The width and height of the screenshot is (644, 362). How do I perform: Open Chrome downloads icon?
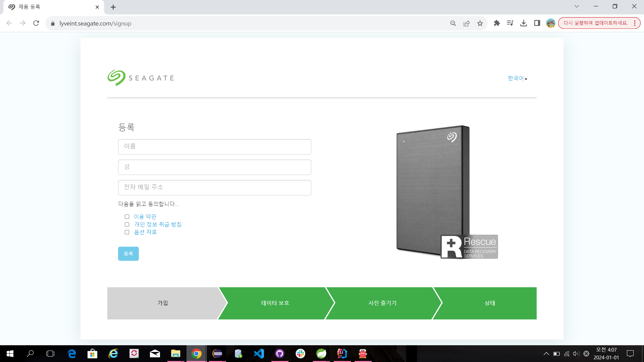pos(523,23)
